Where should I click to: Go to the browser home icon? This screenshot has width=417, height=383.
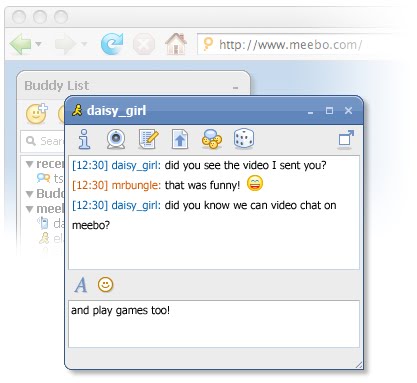tap(176, 44)
